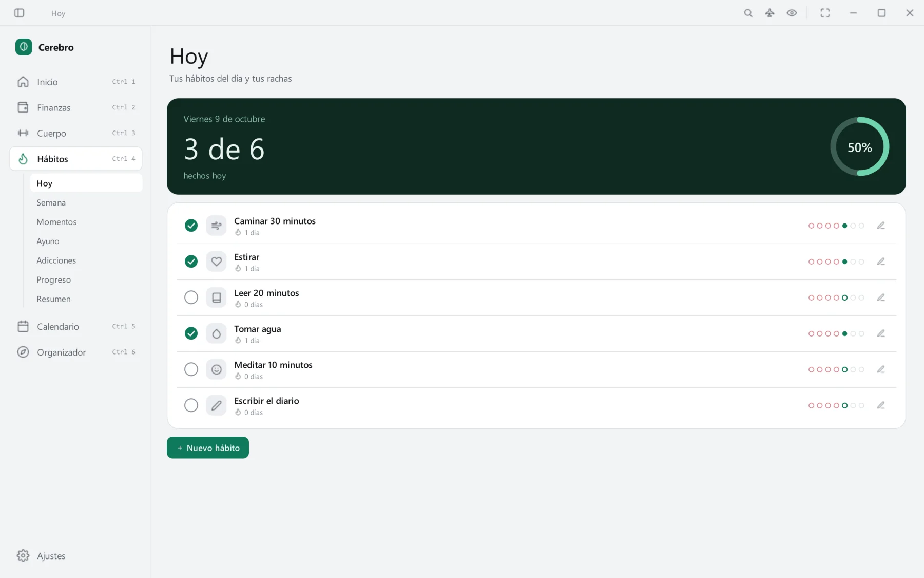Screen dimensions: 924x578
Task: Collapse the Hábitos section
Action: pyautogui.click(x=75, y=159)
